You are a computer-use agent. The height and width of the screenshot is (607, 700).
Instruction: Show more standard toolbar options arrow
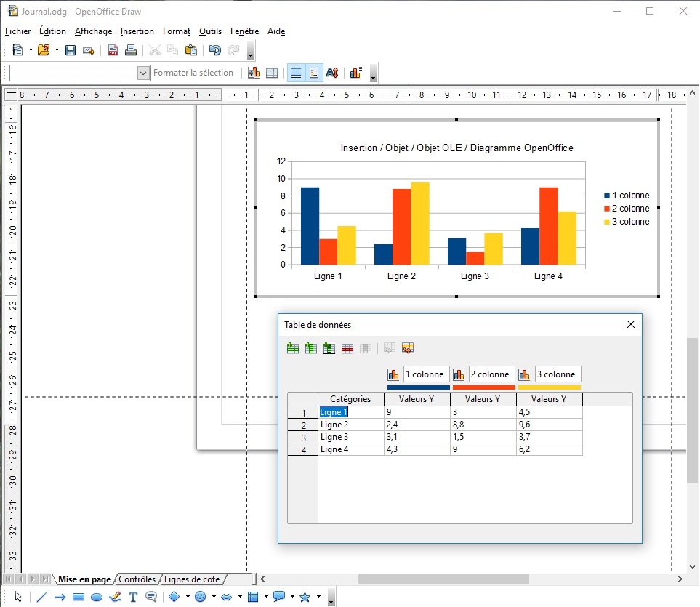click(x=251, y=50)
